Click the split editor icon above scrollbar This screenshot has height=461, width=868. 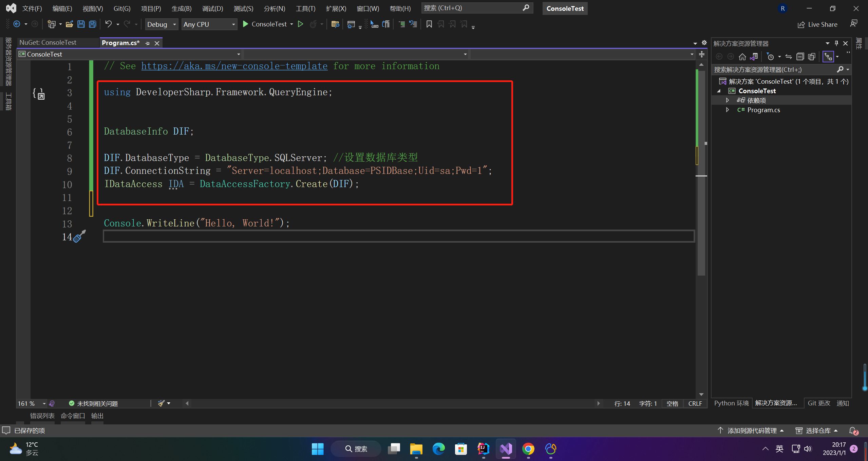point(702,54)
